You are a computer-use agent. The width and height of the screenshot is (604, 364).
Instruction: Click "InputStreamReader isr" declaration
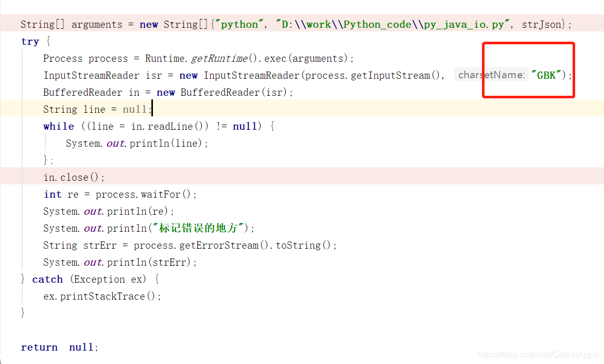click(103, 76)
